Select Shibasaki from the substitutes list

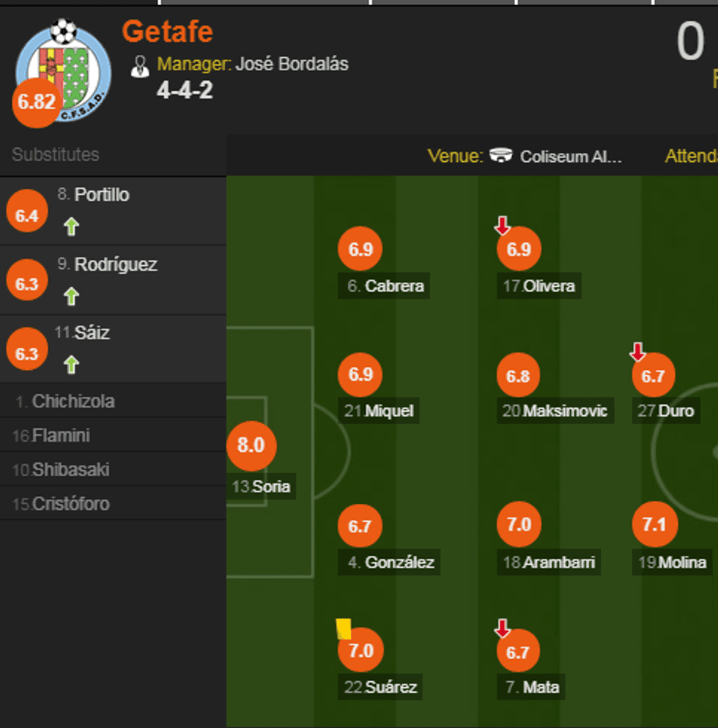point(71,470)
